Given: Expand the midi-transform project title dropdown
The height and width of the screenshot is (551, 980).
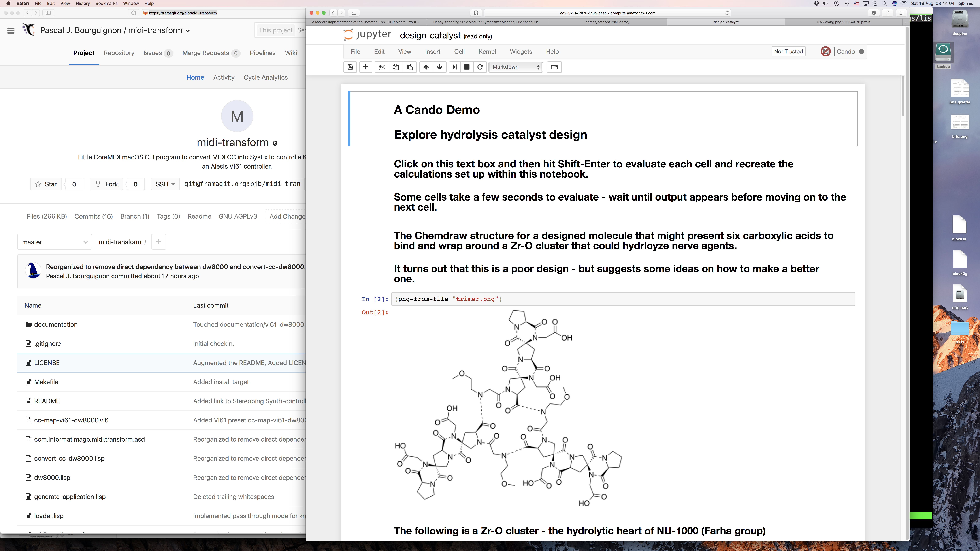Looking at the screenshot, I should click(x=188, y=31).
